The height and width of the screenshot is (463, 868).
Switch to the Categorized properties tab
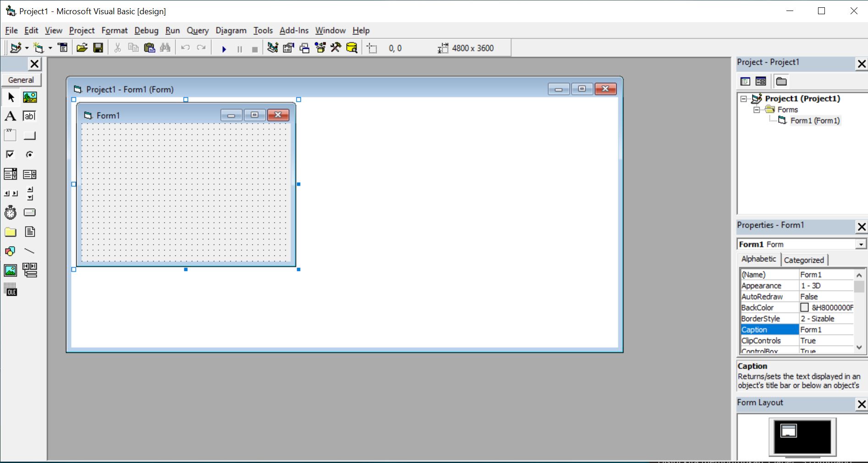coord(804,260)
